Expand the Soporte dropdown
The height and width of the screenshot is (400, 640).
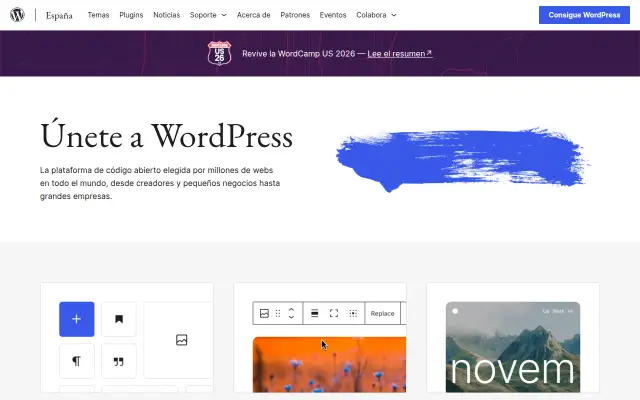point(208,15)
